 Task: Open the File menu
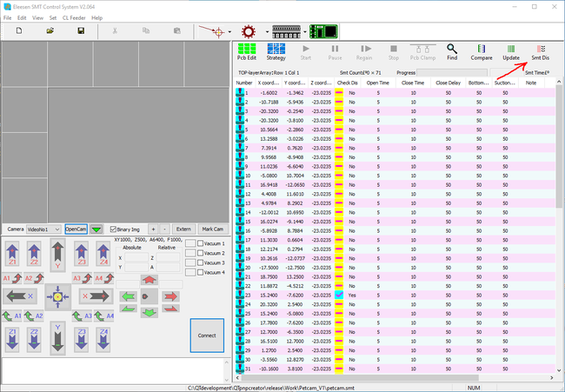tap(7, 17)
